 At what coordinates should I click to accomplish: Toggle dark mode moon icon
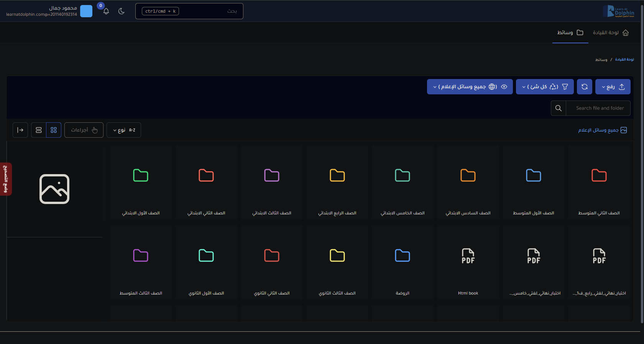coord(122,11)
